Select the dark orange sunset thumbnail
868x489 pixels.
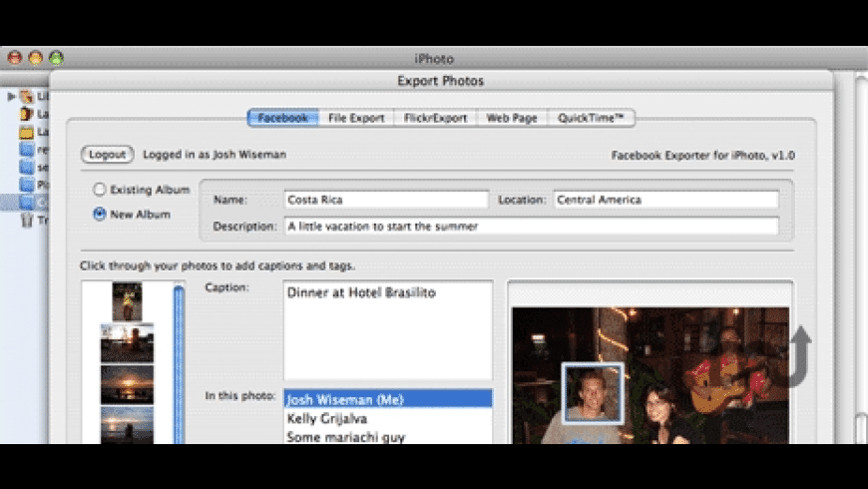click(x=127, y=384)
